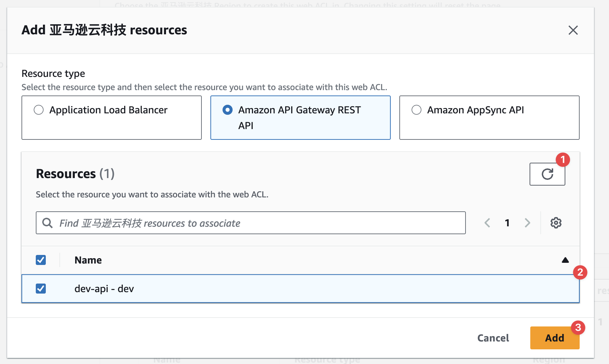Click the Name column header
Screen dimensions: 609x364
click(x=88, y=260)
